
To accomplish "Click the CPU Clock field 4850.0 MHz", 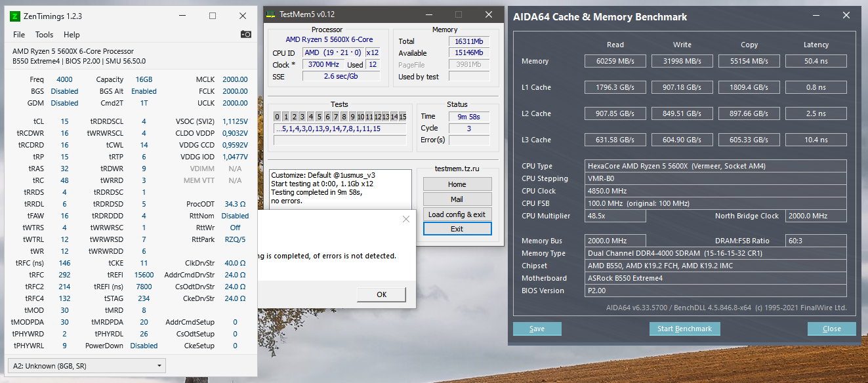I will tap(716, 191).
